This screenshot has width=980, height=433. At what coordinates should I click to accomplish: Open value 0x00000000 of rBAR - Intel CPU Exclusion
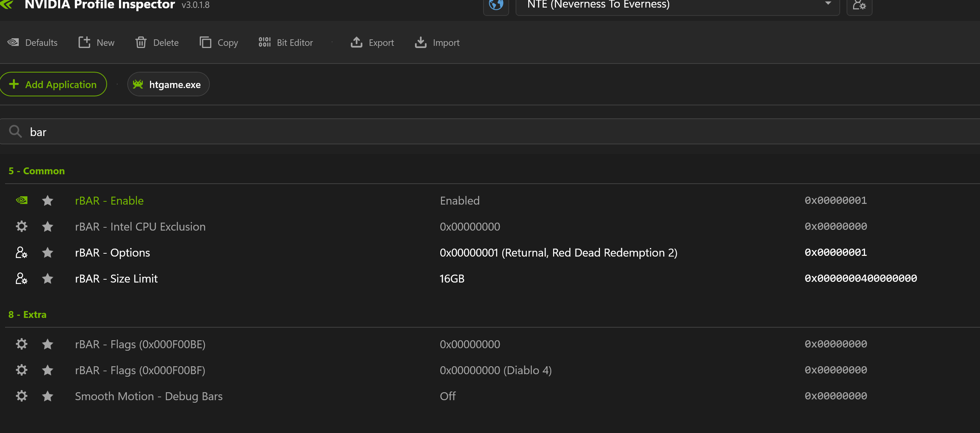click(x=470, y=227)
